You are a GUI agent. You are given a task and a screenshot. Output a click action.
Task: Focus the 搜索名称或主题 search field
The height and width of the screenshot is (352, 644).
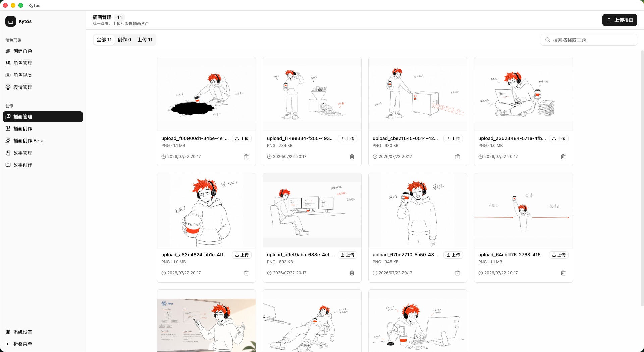[x=589, y=40]
